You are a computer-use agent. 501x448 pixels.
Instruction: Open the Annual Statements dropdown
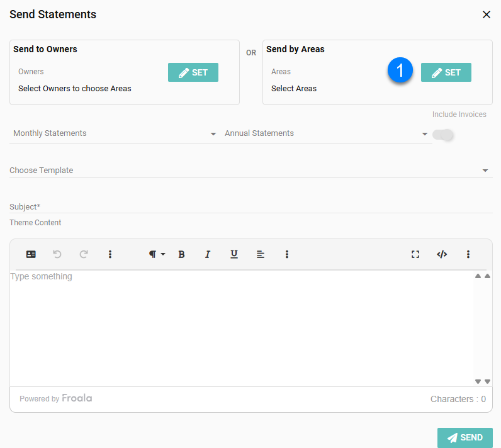click(x=326, y=133)
